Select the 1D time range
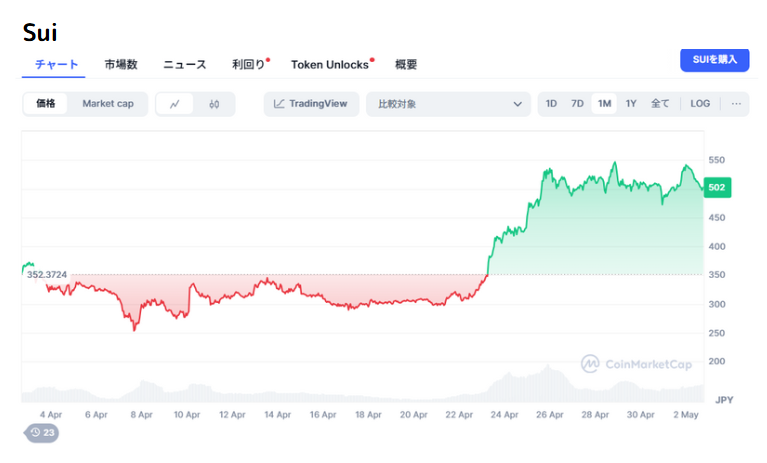 [x=551, y=104]
